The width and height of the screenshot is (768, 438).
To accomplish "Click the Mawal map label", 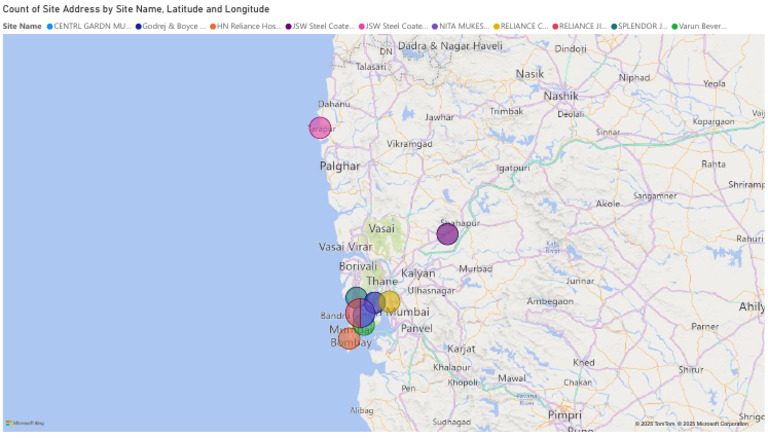I will click(512, 378).
